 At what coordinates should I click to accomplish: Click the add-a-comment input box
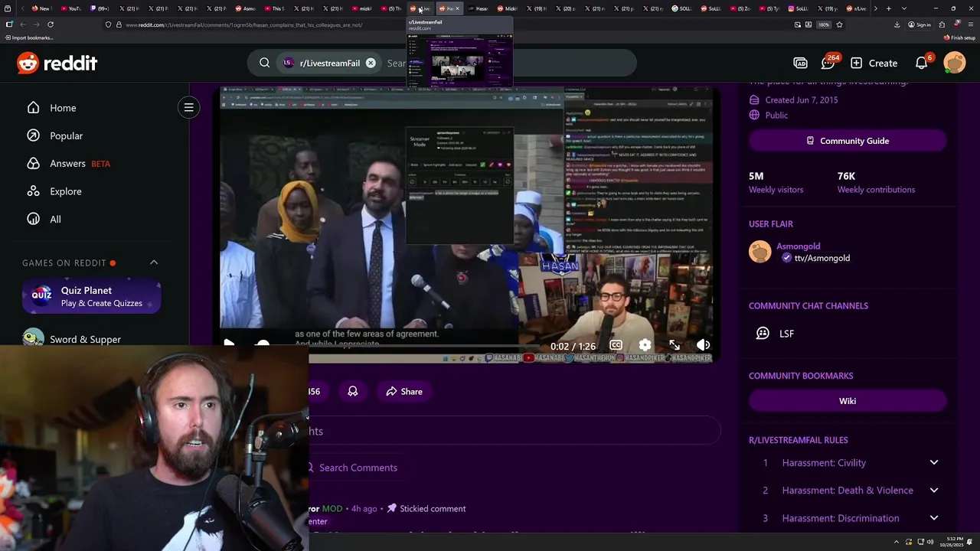(514, 431)
